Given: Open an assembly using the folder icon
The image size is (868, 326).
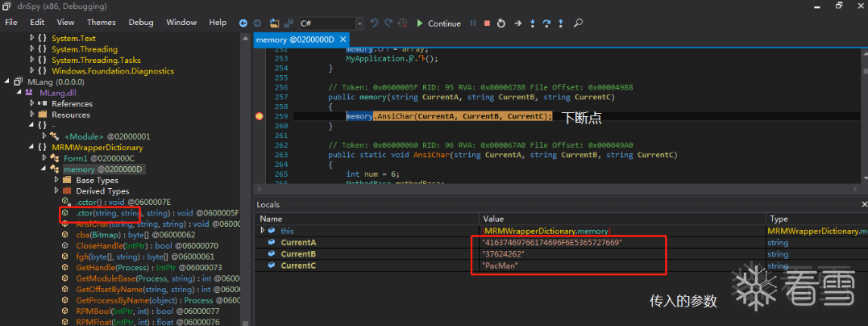Looking at the screenshot, I should coord(275,23).
